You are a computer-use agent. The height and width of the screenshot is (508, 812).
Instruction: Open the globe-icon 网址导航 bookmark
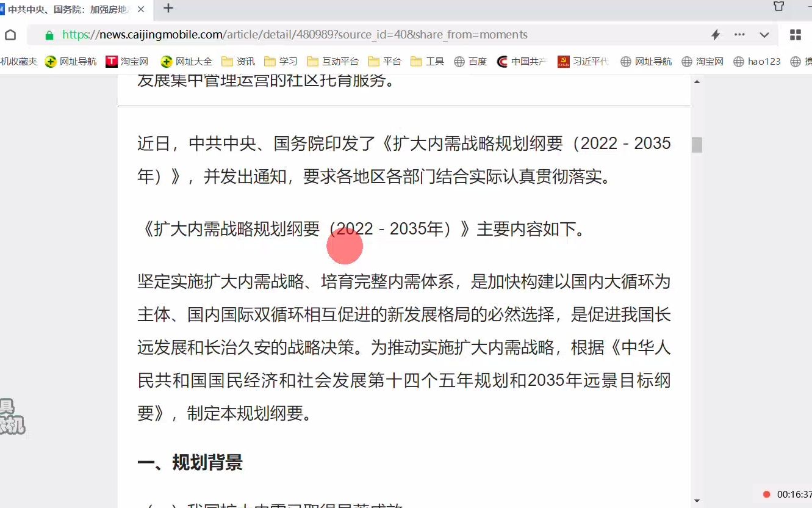click(x=646, y=61)
